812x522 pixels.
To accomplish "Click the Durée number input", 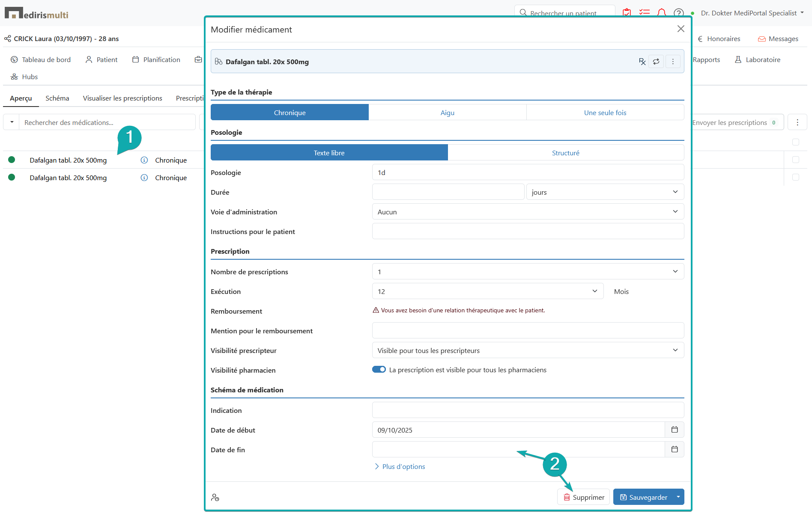I will 448,192.
